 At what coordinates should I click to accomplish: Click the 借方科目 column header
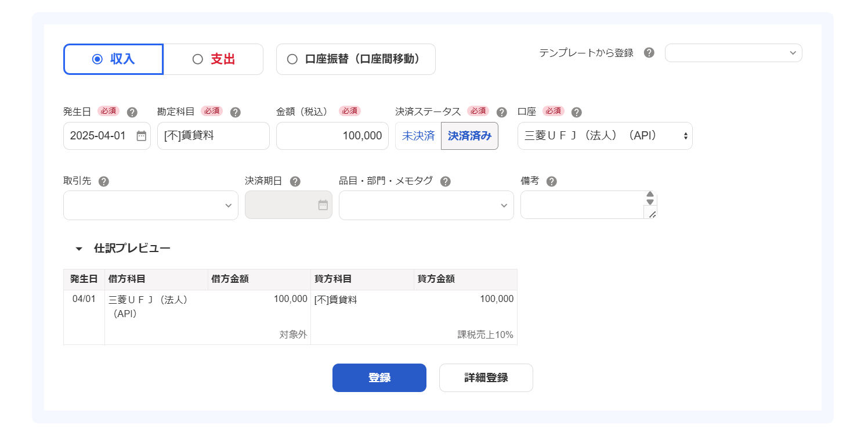[x=156, y=279]
